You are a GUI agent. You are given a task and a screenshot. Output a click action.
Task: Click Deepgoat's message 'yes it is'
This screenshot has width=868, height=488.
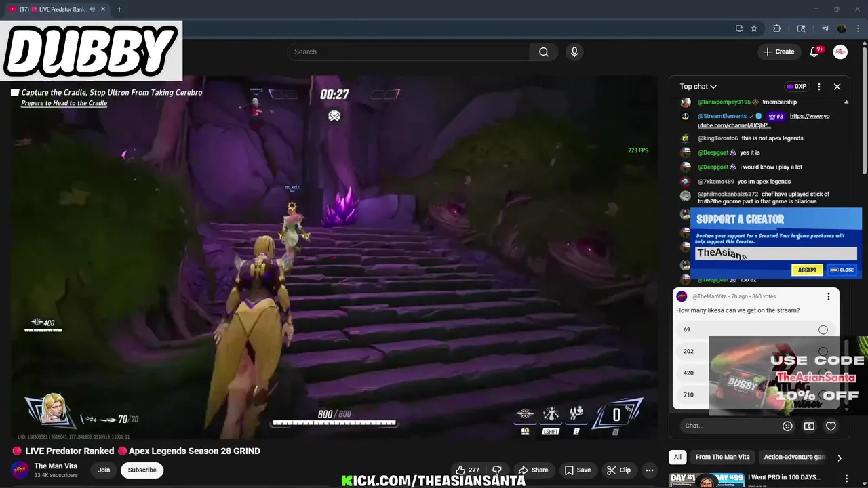point(750,152)
